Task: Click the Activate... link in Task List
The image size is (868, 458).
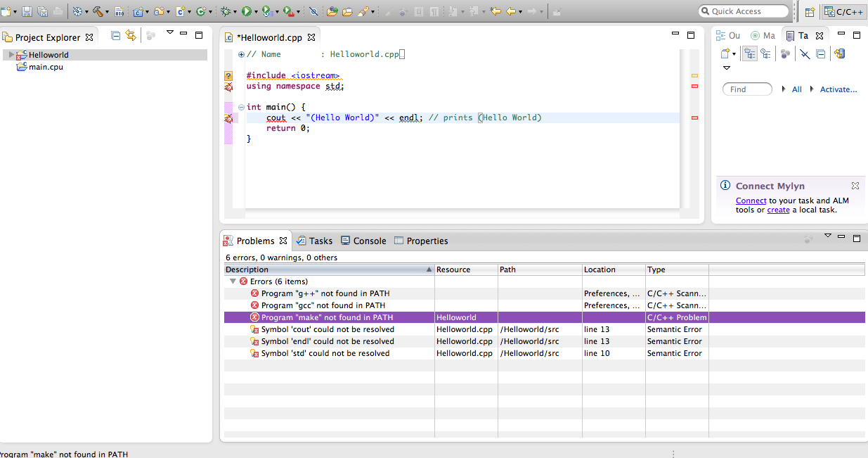Action: [838, 89]
